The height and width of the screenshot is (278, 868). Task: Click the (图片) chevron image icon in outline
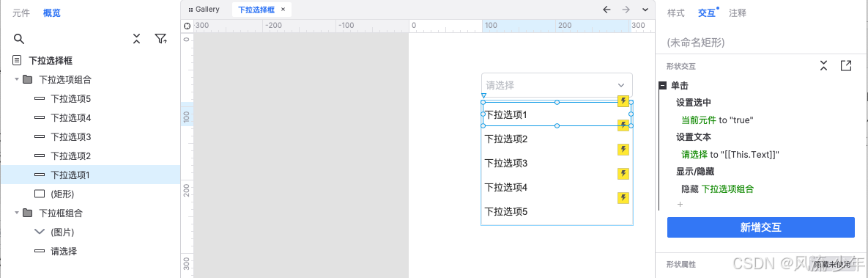click(x=40, y=231)
